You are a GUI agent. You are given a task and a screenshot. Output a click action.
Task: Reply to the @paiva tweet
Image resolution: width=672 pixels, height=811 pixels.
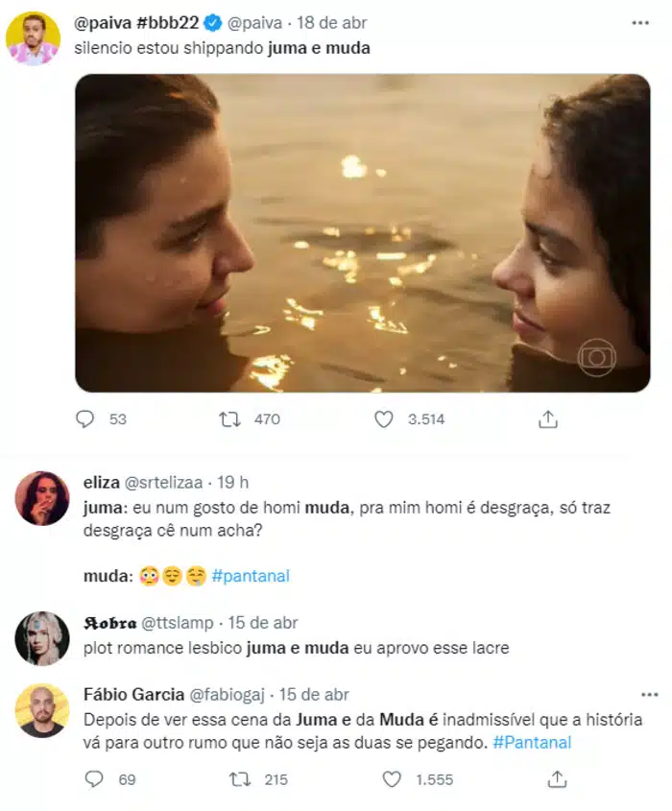pos(86,419)
